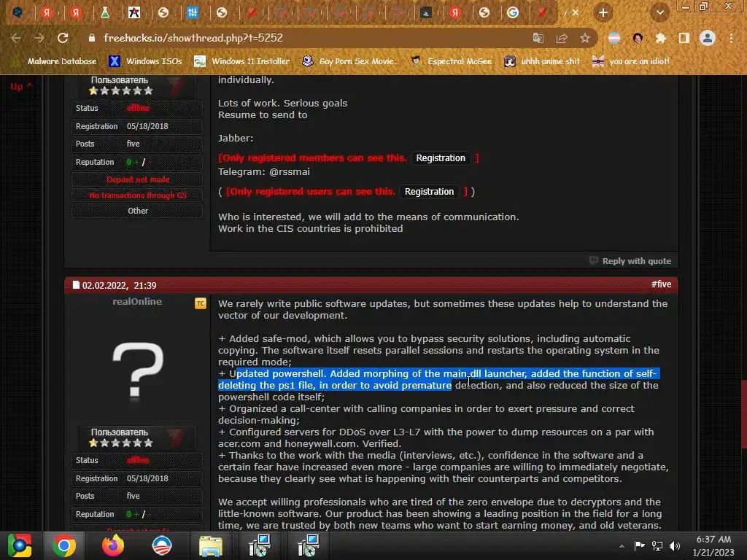Open the Windows 11 Installer bookmark

point(242,61)
